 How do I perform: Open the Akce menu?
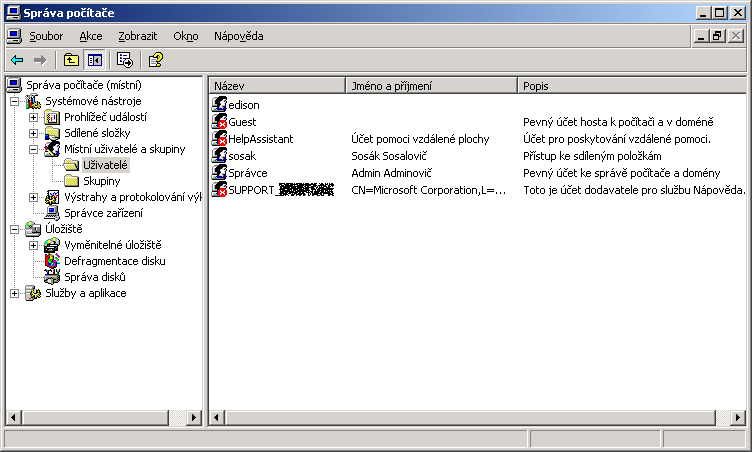pos(90,36)
